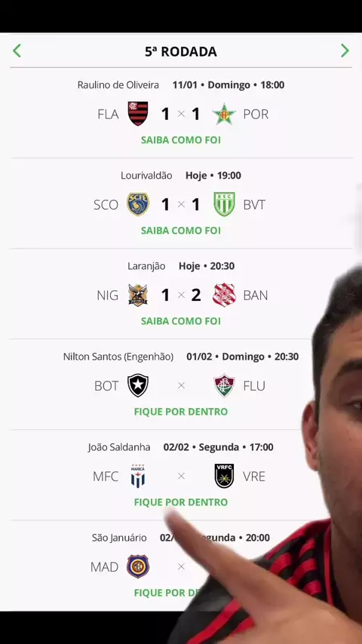The width and height of the screenshot is (362, 644).
Task: Click the Madureira MAD crest
Action: coord(138,566)
